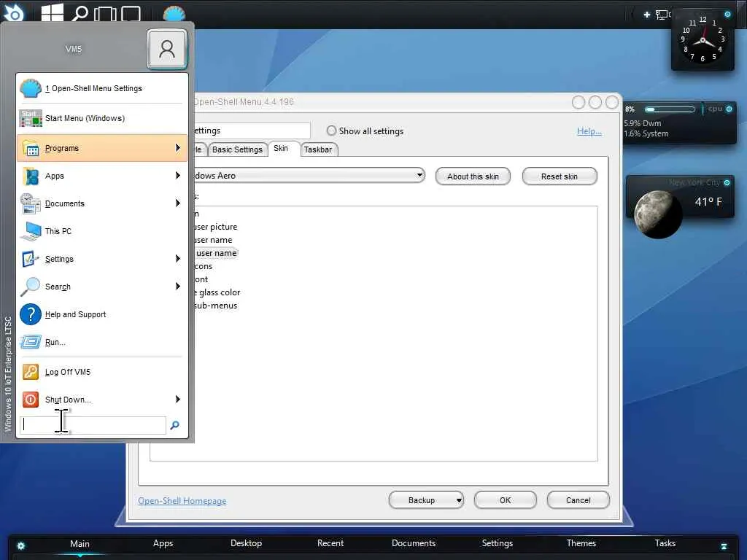This screenshot has height=560, width=747.
Task: Click About this skin button
Action: [473, 176]
